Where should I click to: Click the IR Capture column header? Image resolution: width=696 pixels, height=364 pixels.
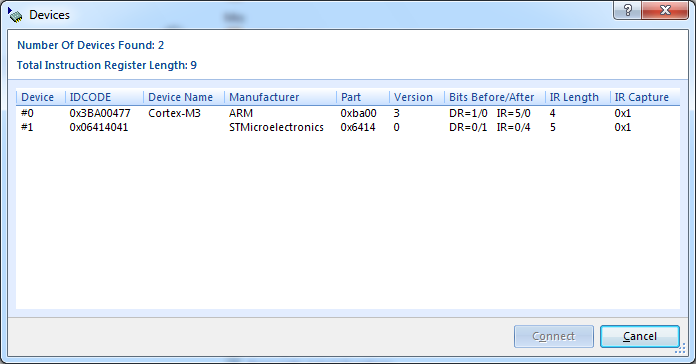[645, 97]
